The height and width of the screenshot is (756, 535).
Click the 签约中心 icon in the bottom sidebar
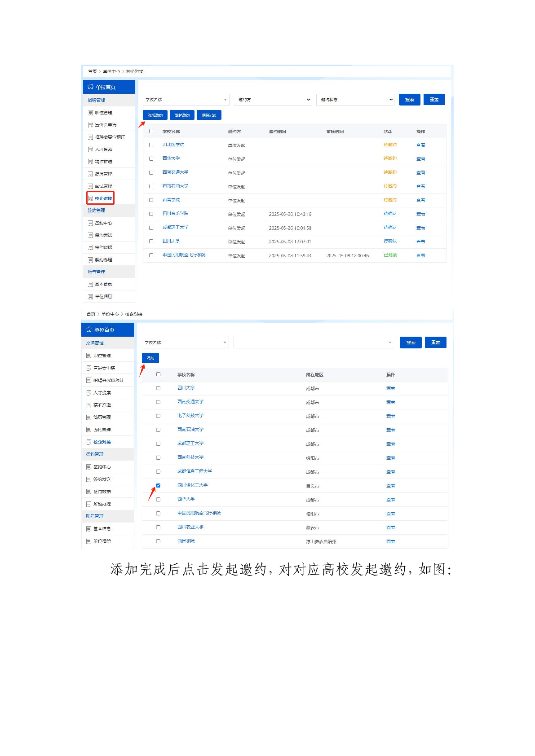[89, 467]
